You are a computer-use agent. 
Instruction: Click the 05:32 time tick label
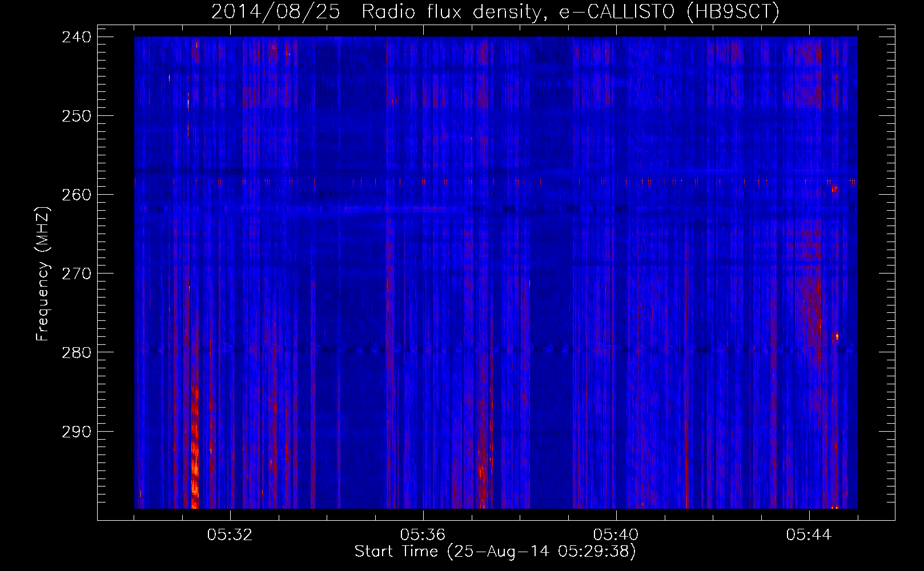pyautogui.click(x=230, y=535)
